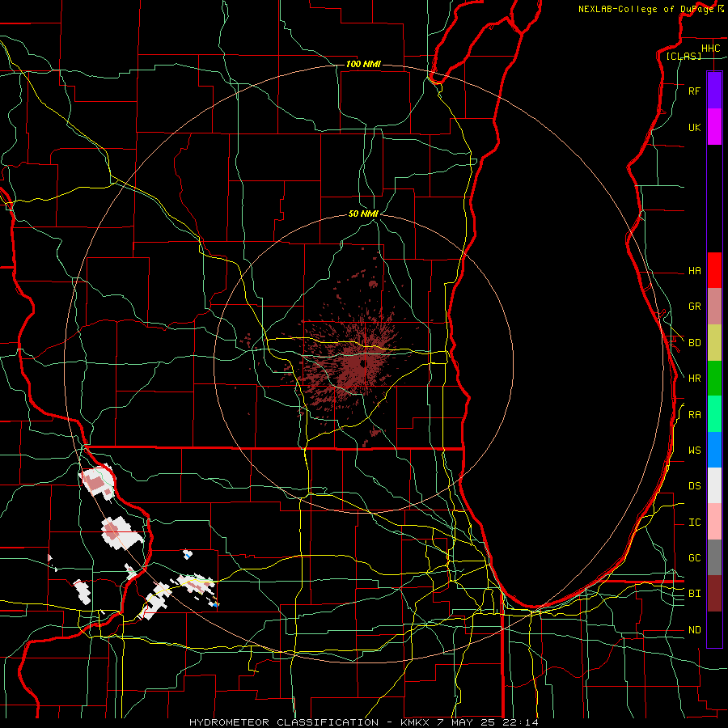
Task: Click the 100 NMI range ring label
Action: [x=363, y=64]
